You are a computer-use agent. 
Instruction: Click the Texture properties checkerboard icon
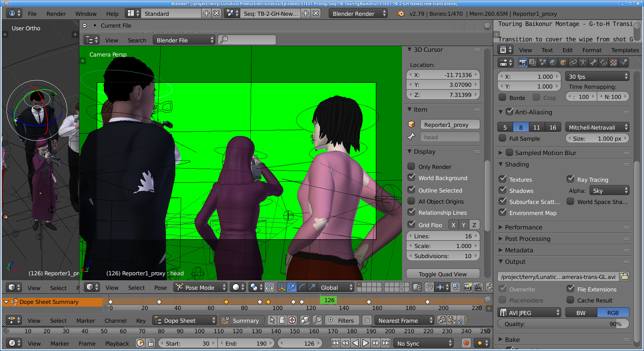[613, 63]
